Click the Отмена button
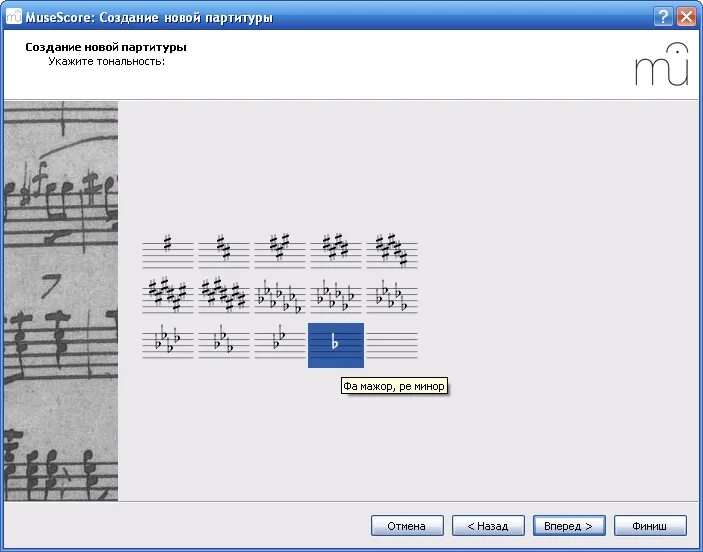 pos(407,526)
